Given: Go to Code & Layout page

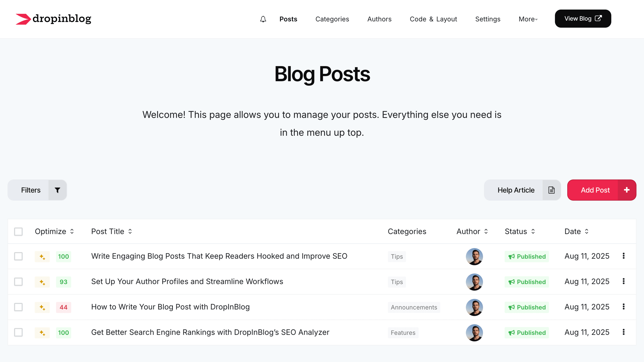Looking at the screenshot, I should click(x=433, y=19).
